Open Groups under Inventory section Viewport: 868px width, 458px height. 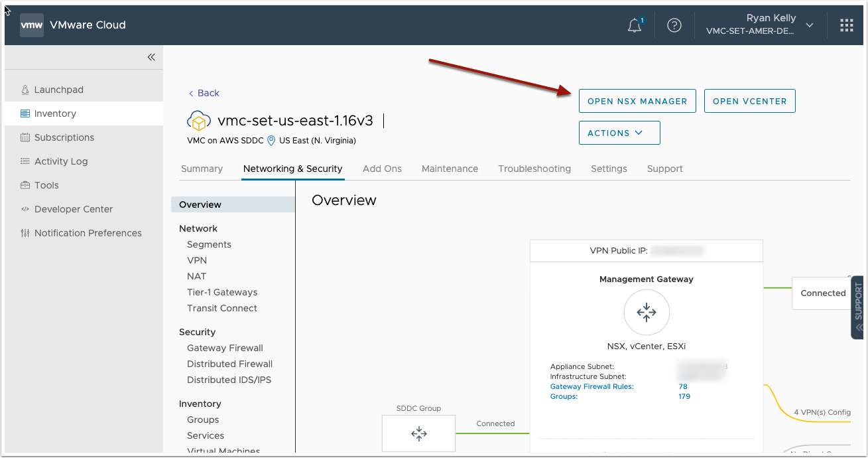click(203, 420)
